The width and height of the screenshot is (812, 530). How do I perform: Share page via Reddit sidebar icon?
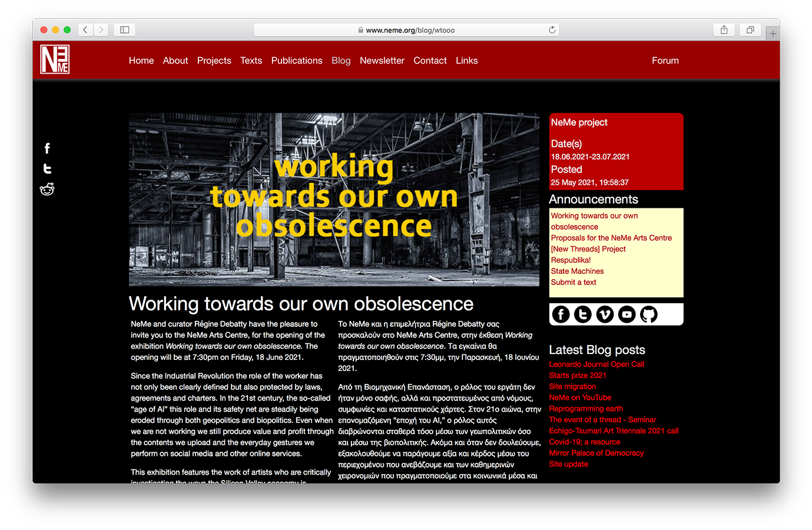(47, 189)
